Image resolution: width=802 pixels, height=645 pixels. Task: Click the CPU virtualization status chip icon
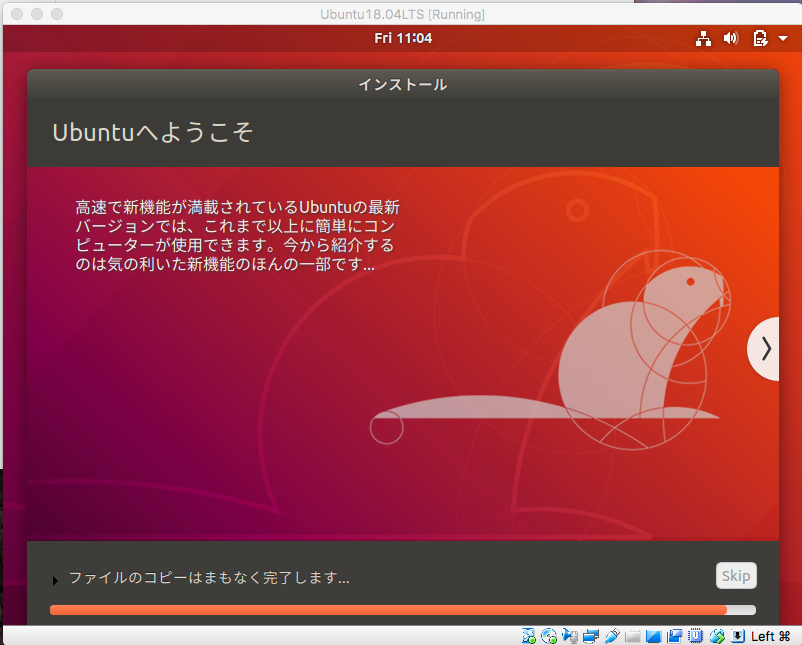coord(696,636)
